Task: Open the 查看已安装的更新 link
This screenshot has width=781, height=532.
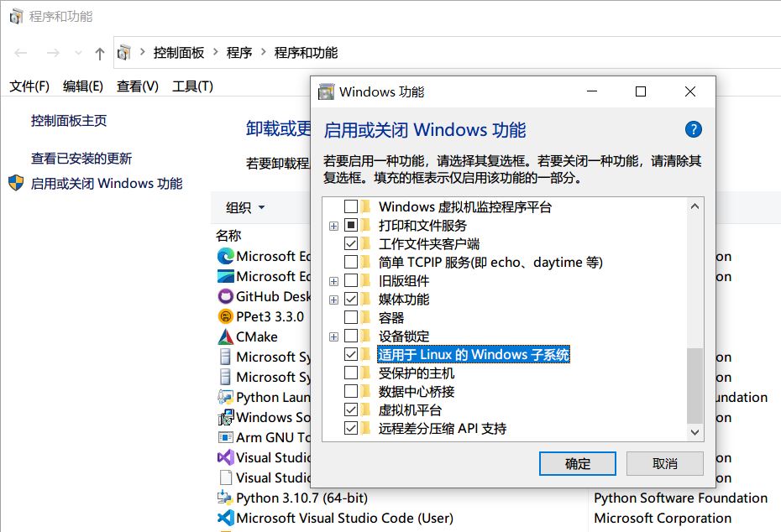Action: [81, 159]
